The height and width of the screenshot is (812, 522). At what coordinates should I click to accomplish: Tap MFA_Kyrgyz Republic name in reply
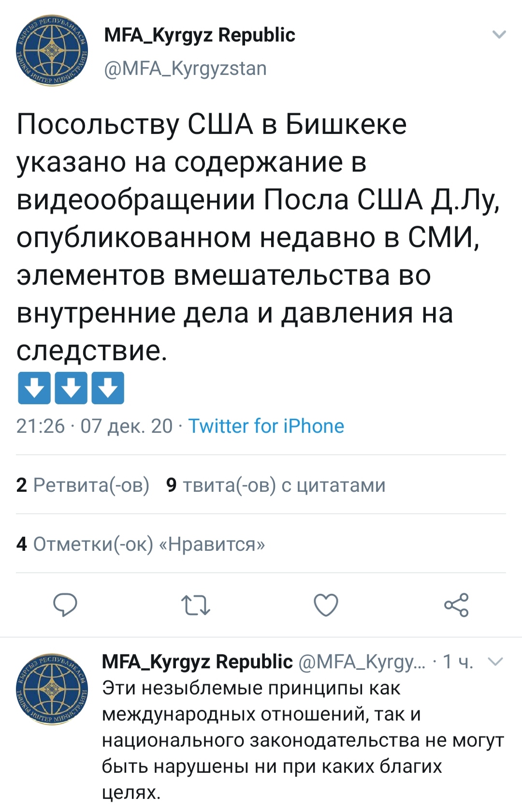(197, 661)
